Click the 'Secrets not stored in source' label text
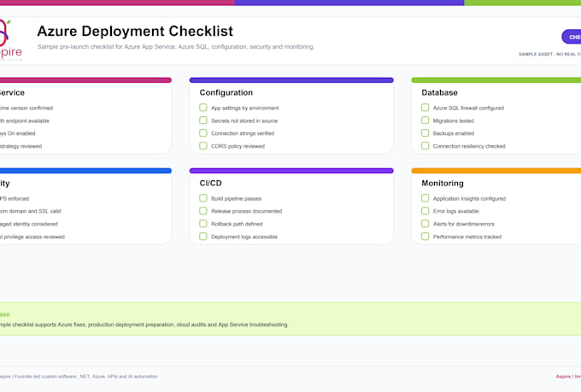This screenshot has width=581, height=392. [x=244, y=120]
